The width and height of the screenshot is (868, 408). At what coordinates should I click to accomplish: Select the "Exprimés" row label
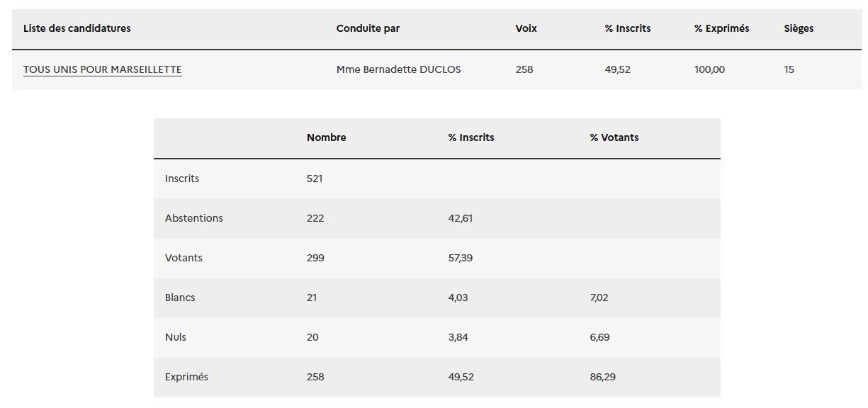187,377
